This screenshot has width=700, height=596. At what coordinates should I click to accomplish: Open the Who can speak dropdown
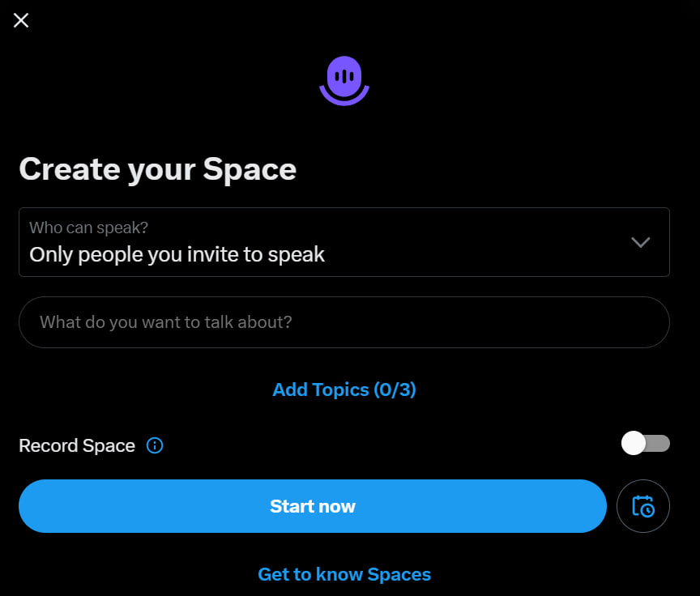pos(344,242)
